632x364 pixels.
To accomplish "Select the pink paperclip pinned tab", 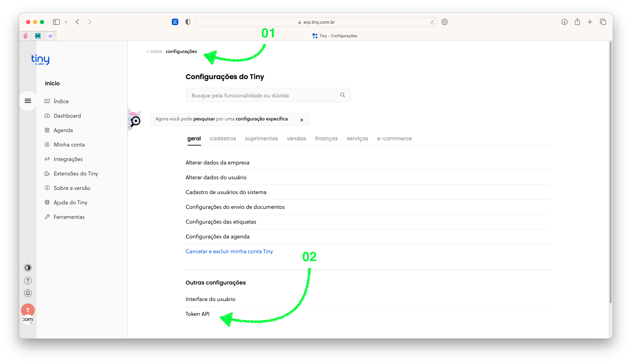I will tap(25, 36).
